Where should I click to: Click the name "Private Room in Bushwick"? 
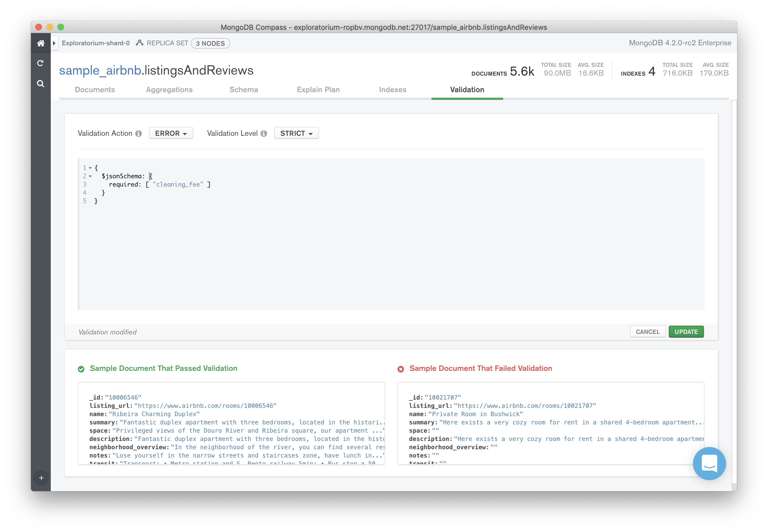coord(476,414)
